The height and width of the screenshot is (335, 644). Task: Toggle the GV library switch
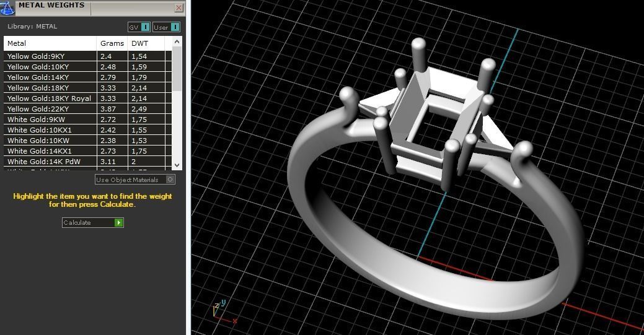pos(139,27)
